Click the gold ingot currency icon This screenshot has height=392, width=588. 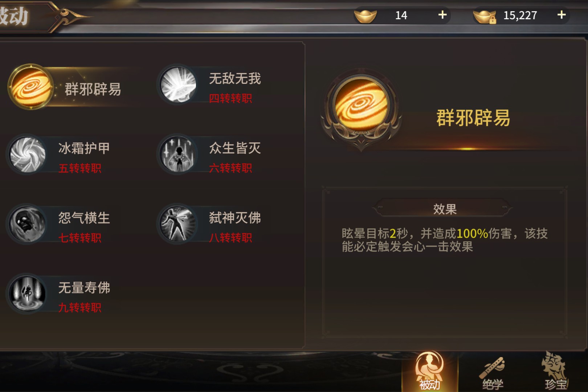pos(366,16)
